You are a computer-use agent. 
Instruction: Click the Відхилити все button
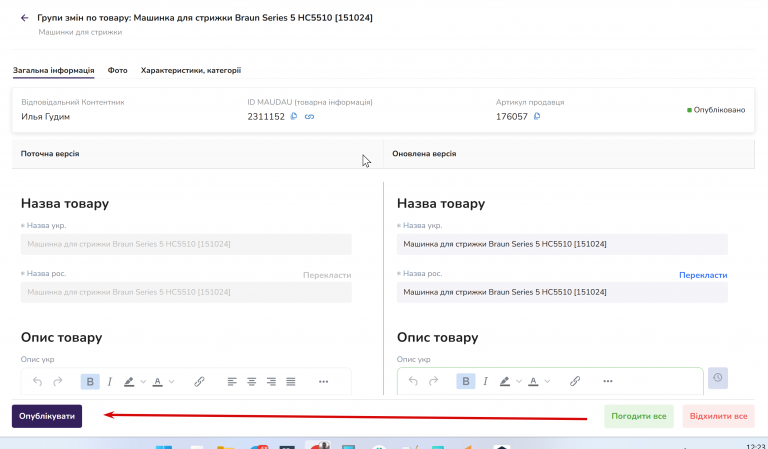click(x=719, y=416)
